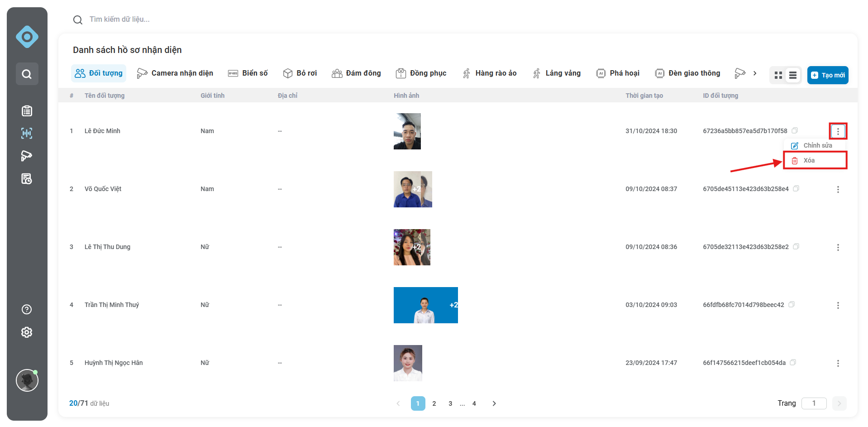The image size is (868, 427).
Task: Click the search magnifier icon in top bar
Action: click(x=78, y=20)
